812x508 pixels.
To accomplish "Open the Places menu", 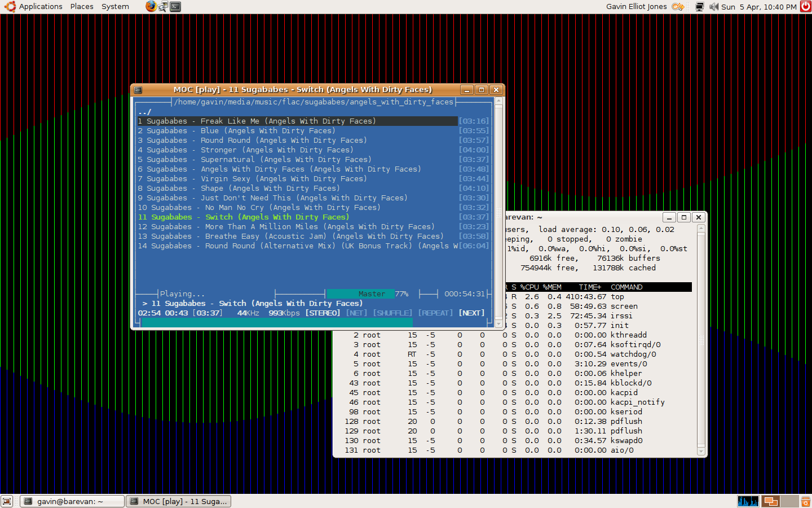I will click(x=82, y=7).
